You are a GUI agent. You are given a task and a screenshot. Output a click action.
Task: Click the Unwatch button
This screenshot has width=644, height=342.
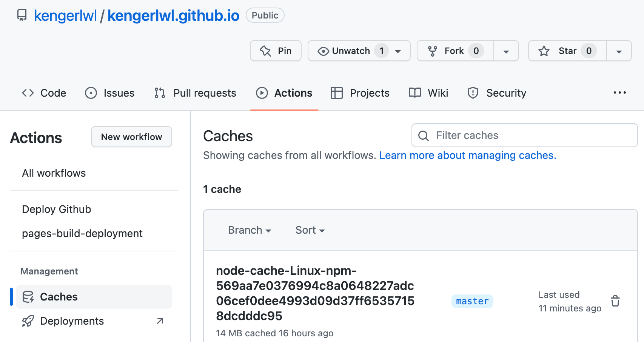[x=359, y=51]
